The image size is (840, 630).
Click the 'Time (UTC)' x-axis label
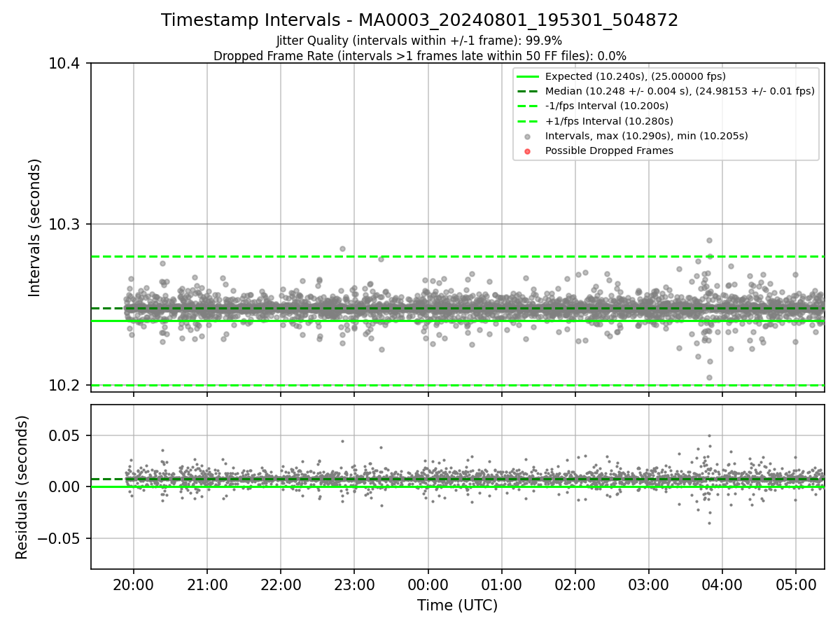457,605
